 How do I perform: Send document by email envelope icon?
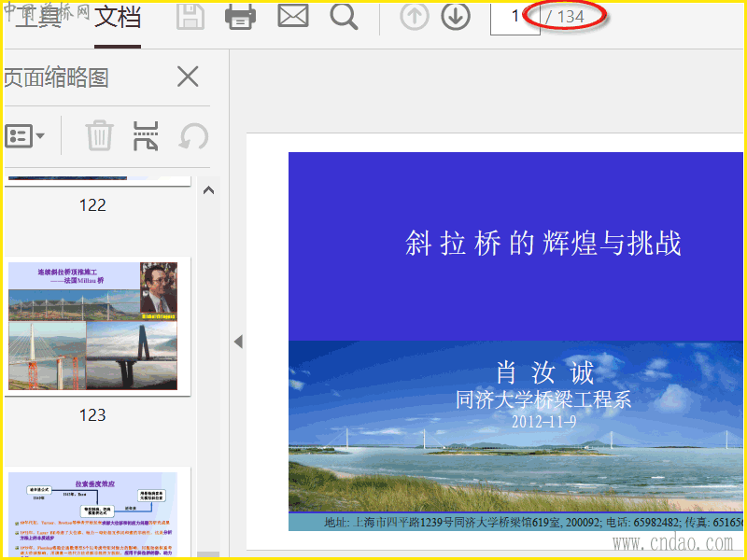pyautogui.click(x=293, y=16)
